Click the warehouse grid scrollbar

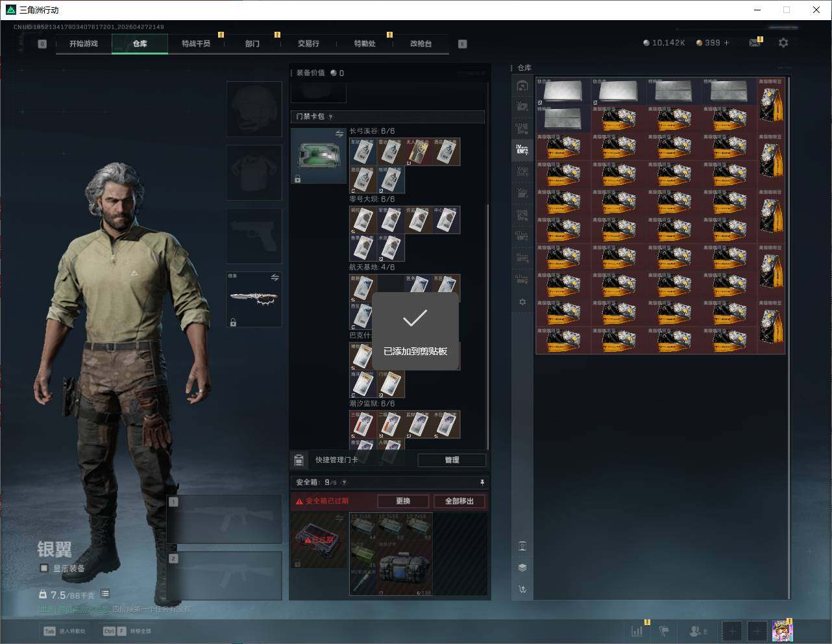coord(789,338)
